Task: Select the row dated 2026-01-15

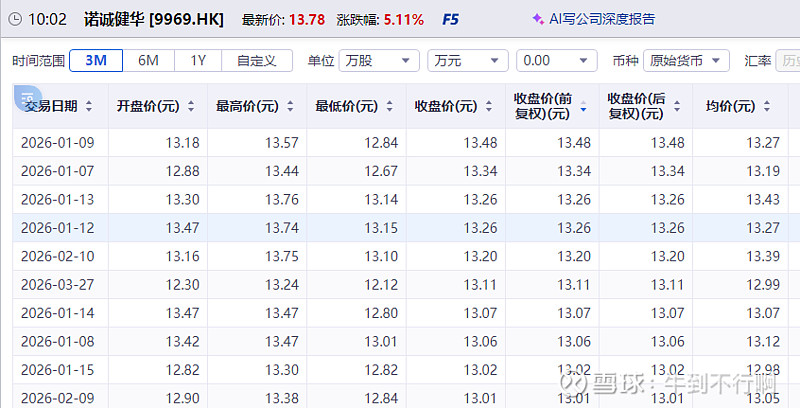Action: point(406,370)
